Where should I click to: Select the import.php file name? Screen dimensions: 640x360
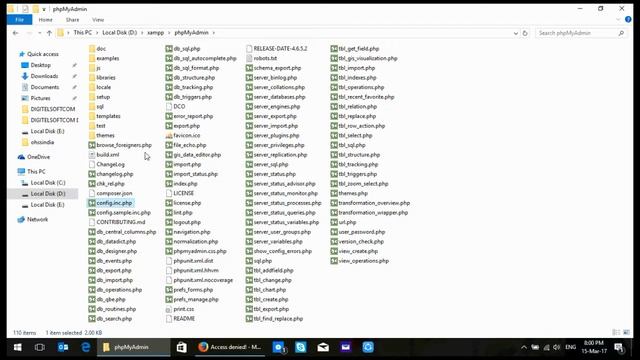click(x=187, y=164)
